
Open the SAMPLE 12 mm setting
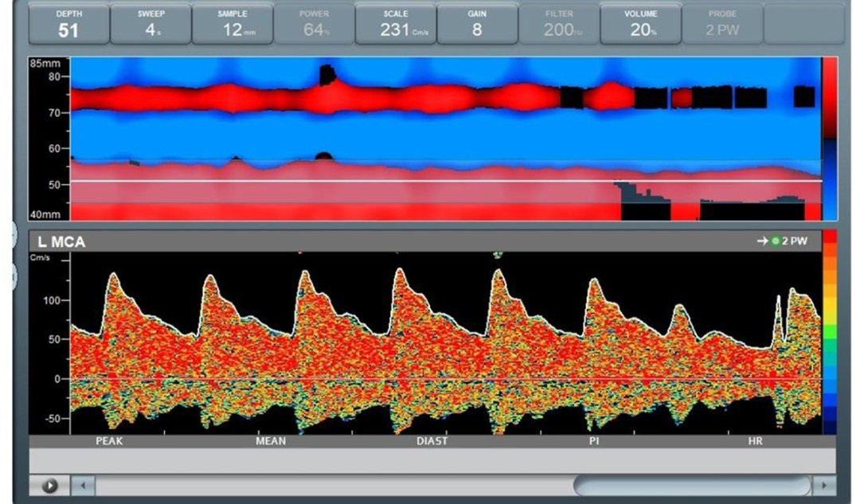[x=232, y=23]
